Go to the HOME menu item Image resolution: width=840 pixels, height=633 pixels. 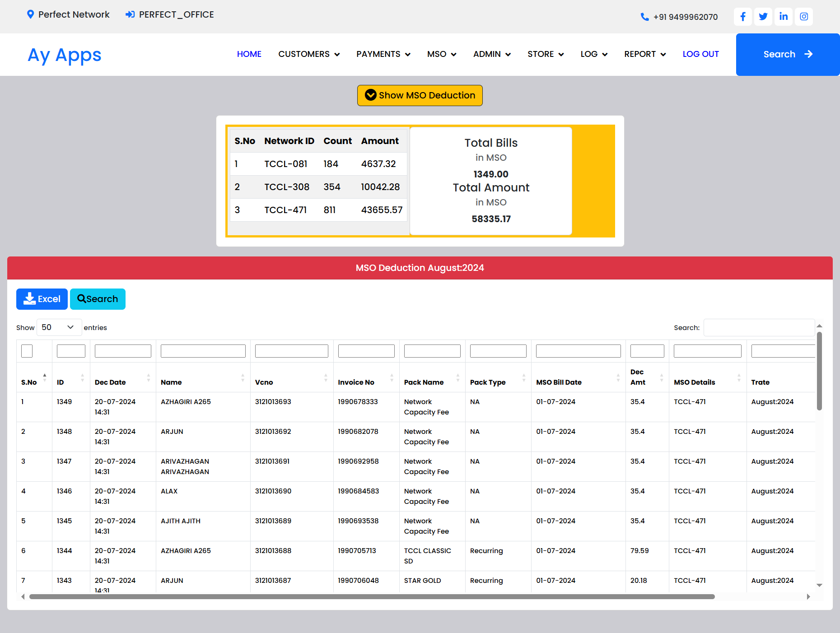coord(249,54)
